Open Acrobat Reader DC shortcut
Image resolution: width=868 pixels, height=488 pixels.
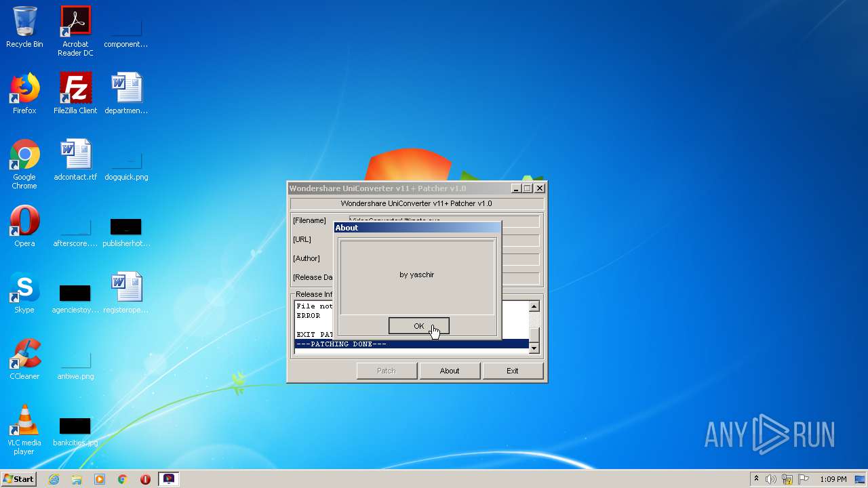(75, 31)
